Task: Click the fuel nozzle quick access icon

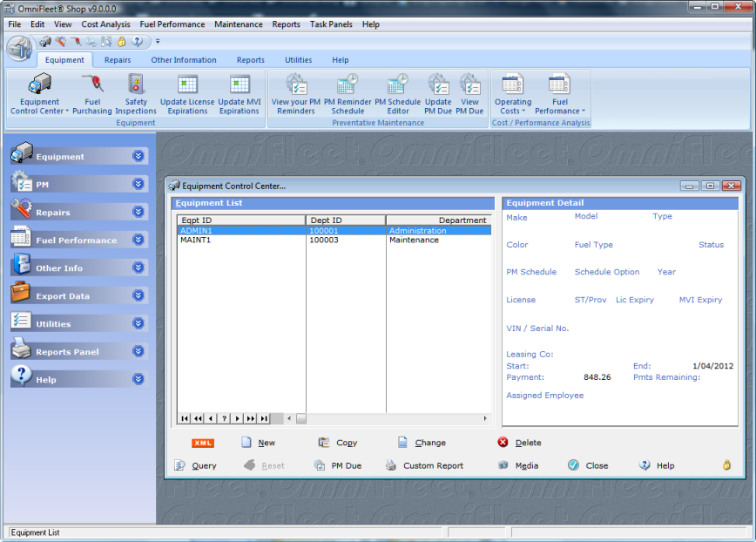Action: [x=76, y=42]
